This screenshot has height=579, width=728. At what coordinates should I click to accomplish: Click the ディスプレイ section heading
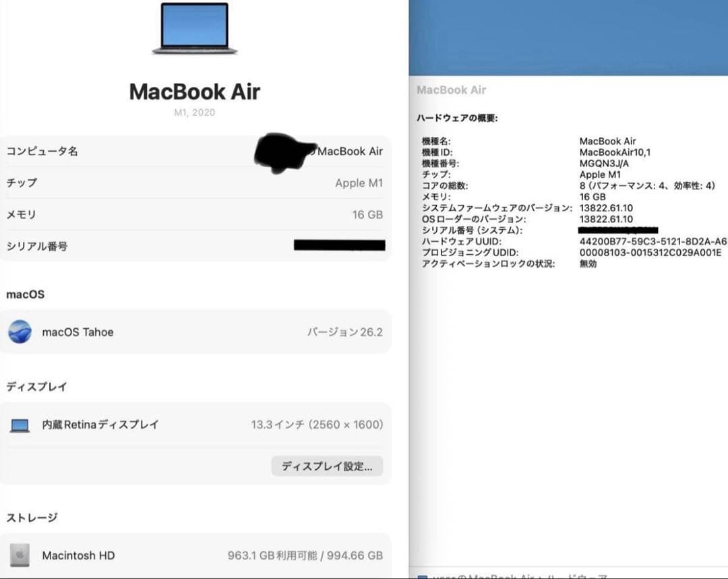pyautogui.click(x=36, y=387)
